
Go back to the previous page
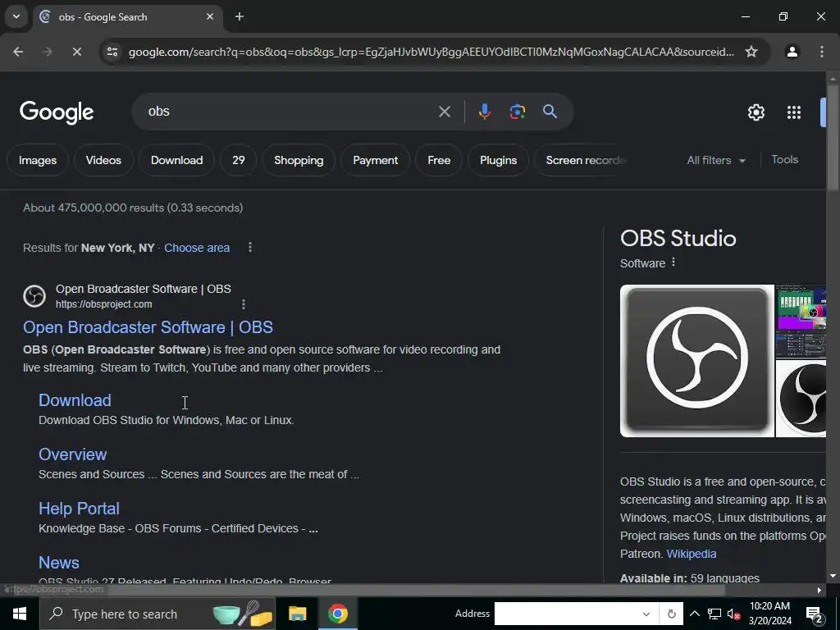tap(18, 52)
